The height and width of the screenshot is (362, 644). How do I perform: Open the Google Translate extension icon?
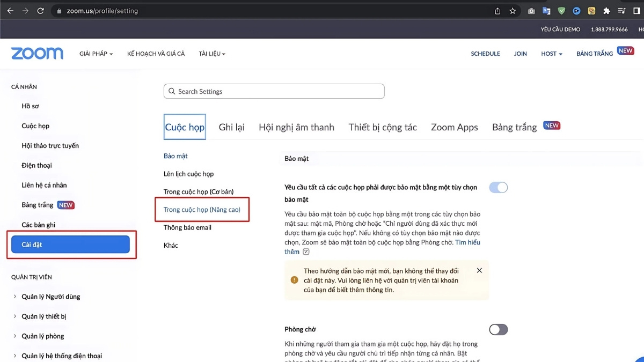coord(546,11)
